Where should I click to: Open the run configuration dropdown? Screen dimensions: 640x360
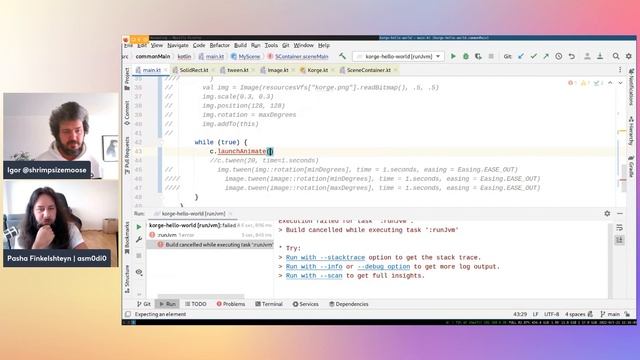click(x=398, y=56)
